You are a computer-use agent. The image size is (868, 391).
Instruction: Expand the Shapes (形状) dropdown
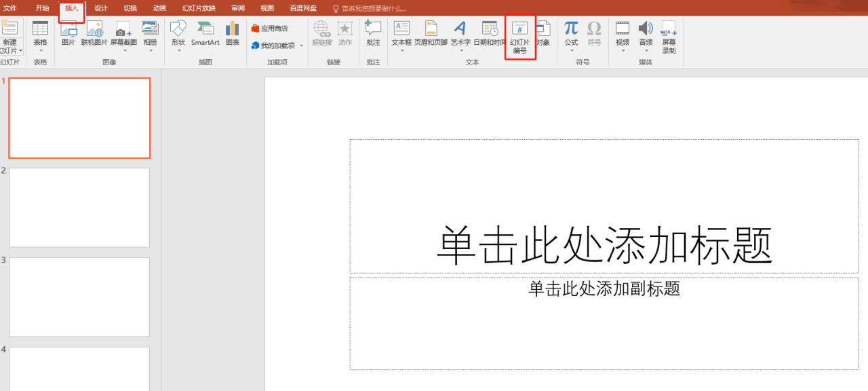pyautogui.click(x=178, y=50)
